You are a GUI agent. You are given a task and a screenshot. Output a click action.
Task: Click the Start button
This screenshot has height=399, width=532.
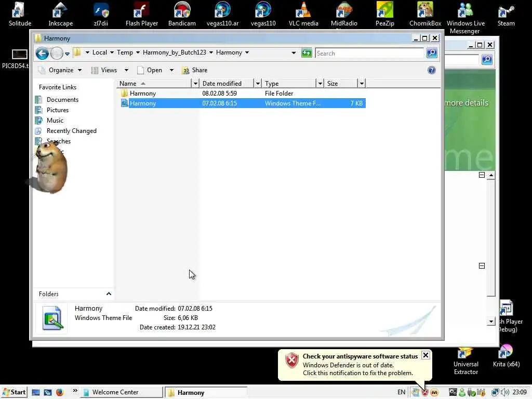point(14,393)
